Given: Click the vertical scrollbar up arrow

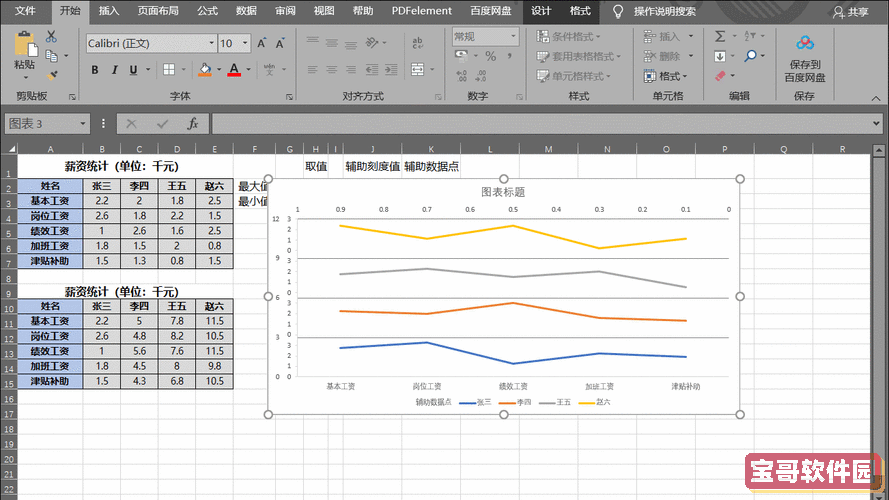Looking at the screenshot, I should pyautogui.click(x=879, y=150).
